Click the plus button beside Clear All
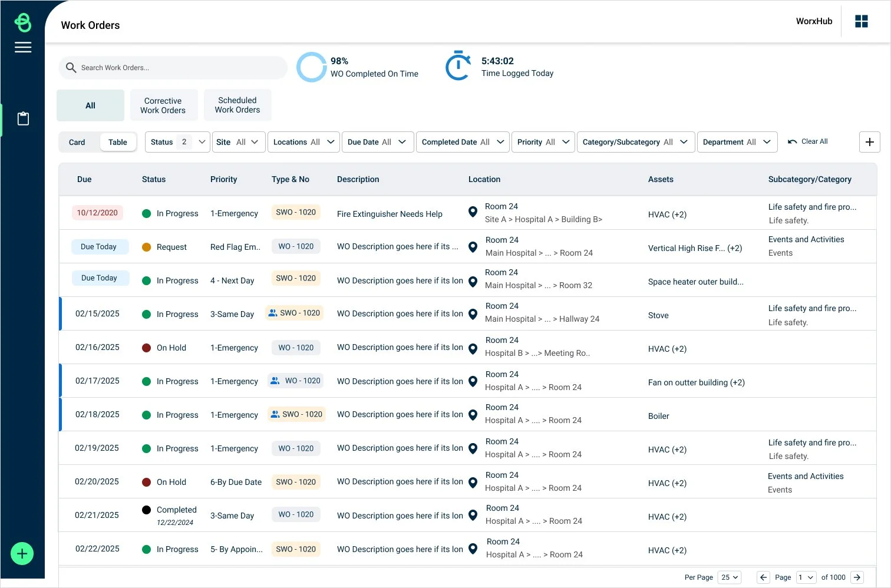 [x=870, y=142]
